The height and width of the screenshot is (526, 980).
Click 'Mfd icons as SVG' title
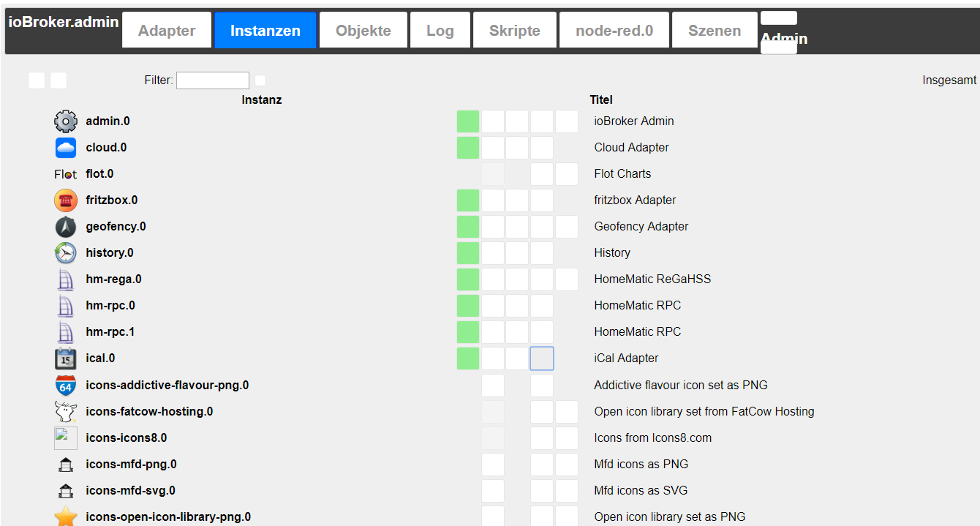[x=641, y=491]
